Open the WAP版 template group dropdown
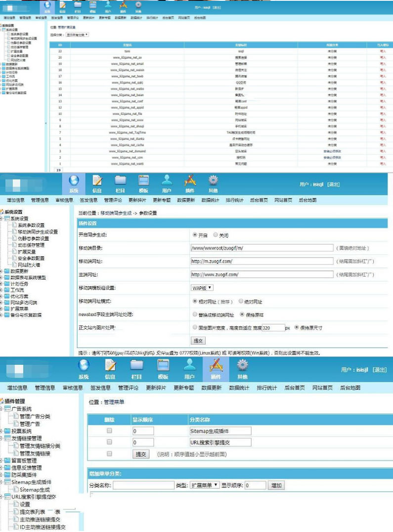The width and height of the screenshot is (393, 532). coord(202,288)
